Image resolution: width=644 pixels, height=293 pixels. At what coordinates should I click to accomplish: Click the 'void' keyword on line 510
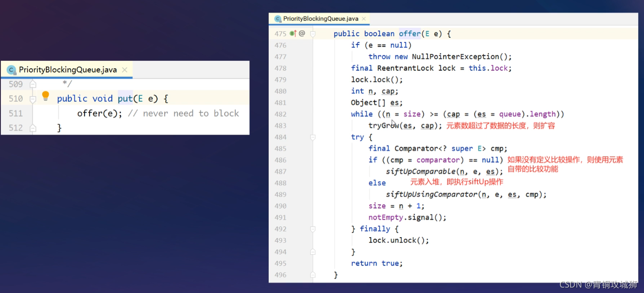click(103, 99)
